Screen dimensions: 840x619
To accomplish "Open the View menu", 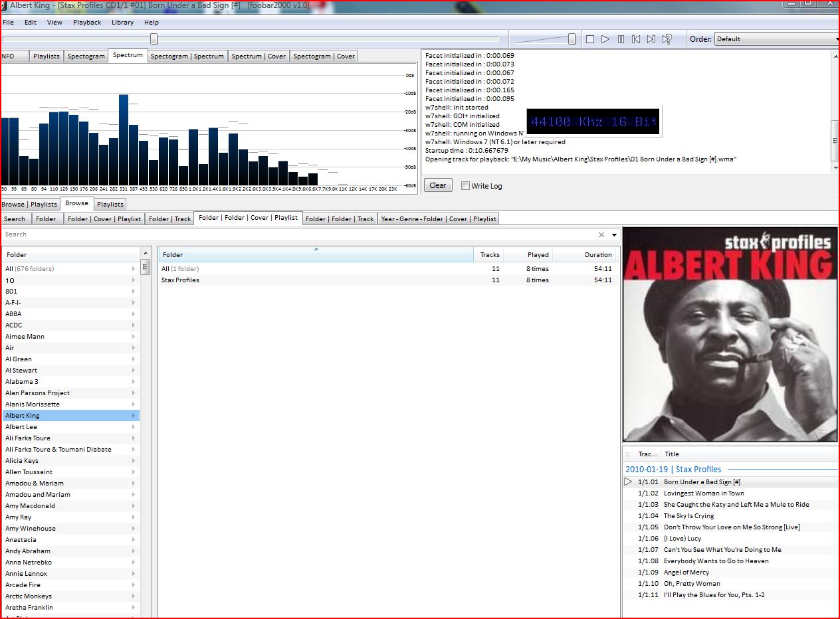I will pos(54,23).
